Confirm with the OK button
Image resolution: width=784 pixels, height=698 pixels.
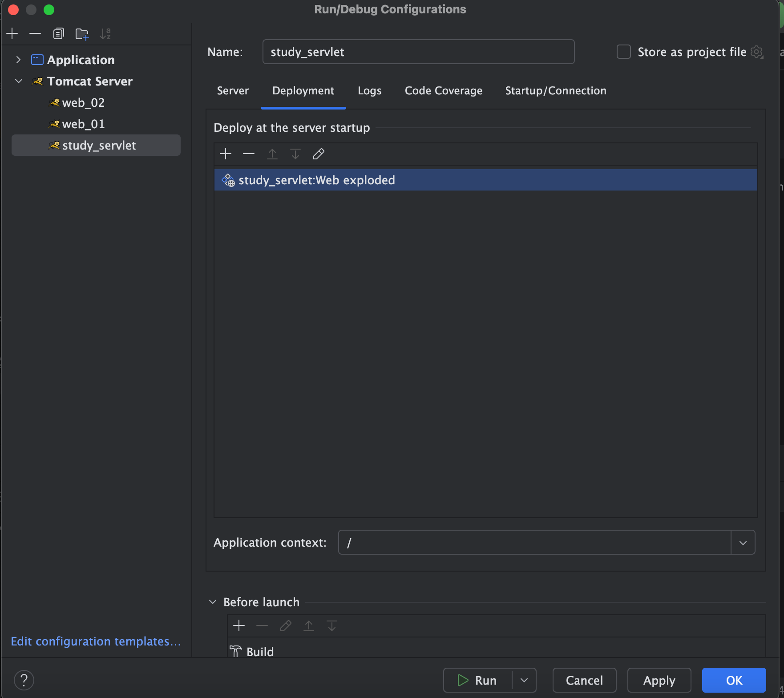click(x=734, y=680)
